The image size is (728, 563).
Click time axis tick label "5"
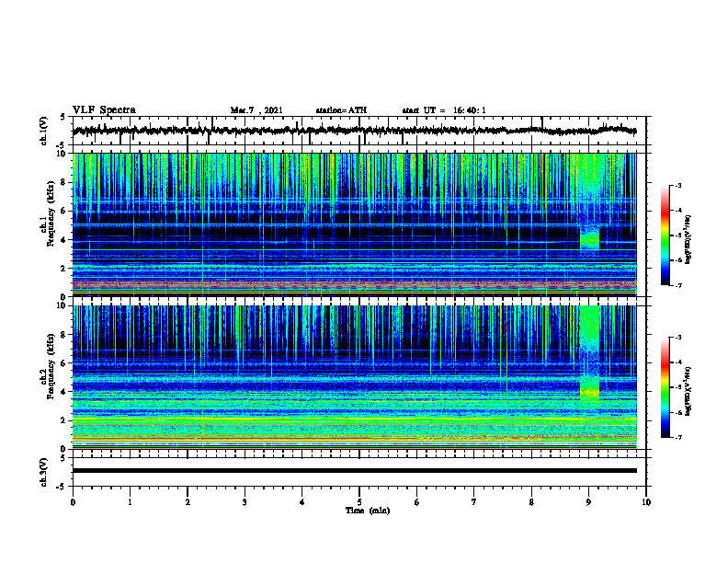pyautogui.click(x=359, y=502)
